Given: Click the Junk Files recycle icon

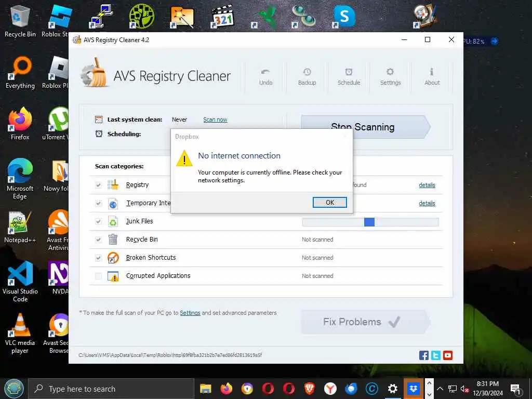Looking at the screenshot, I should (x=113, y=221).
